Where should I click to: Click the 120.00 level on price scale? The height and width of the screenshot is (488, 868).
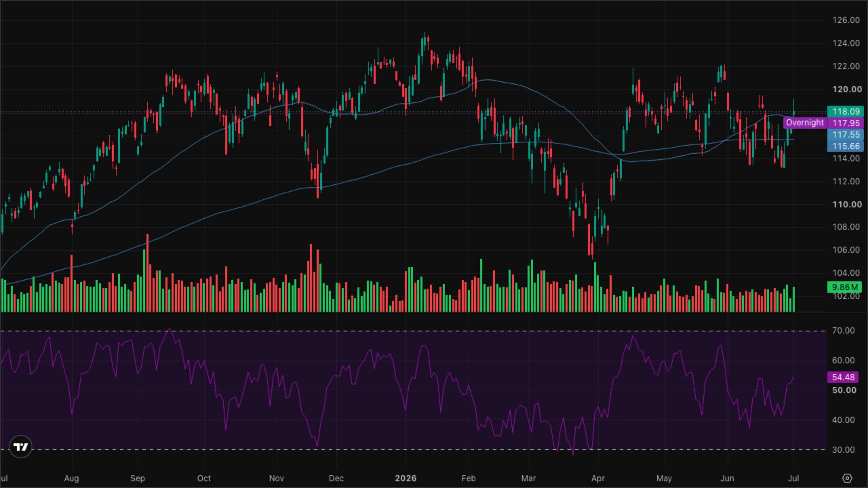click(x=847, y=89)
